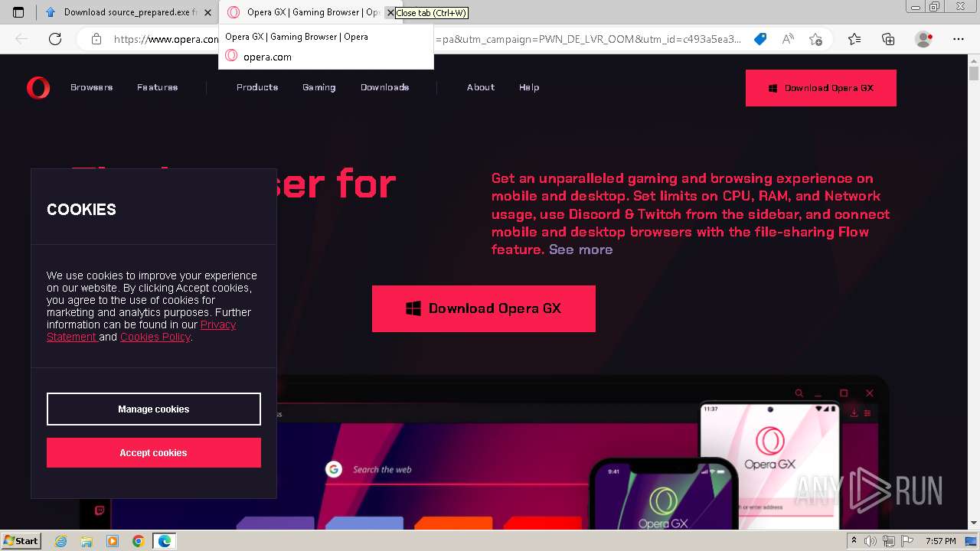Viewport: 980px width, 551px height.
Task: Click the red Opera logo
Action: point(38,88)
